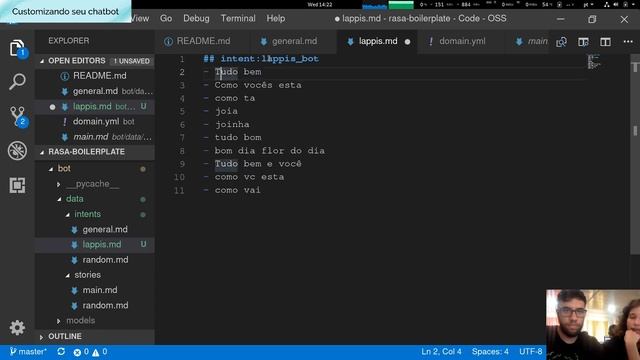
Task: Click the markdown icon of stories main.md
Action: click(74, 290)
